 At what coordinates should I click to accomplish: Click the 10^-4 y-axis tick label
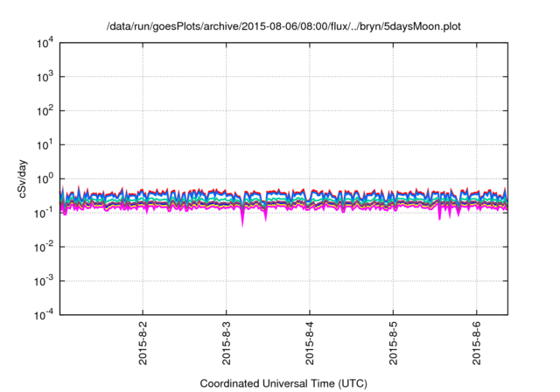tap(44, 315)
